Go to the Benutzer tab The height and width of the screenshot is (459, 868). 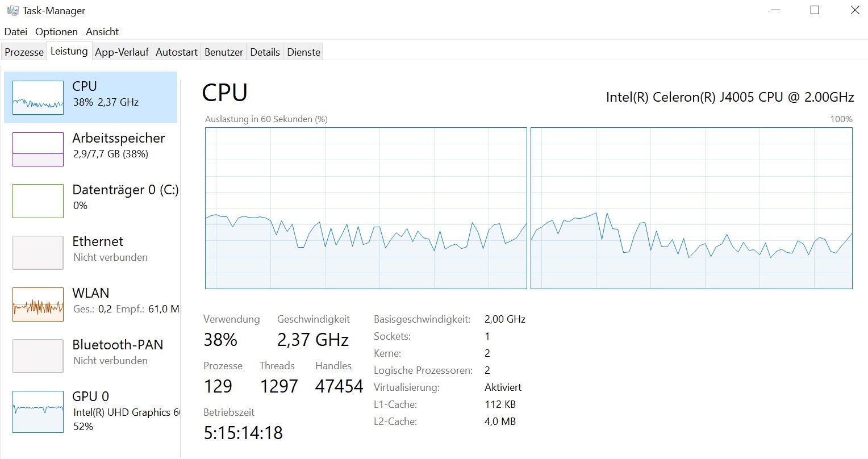pos(224,52)
